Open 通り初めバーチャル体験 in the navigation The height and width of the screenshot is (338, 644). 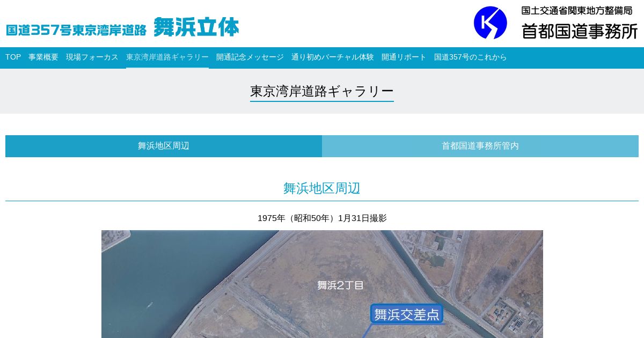(333, 57)
